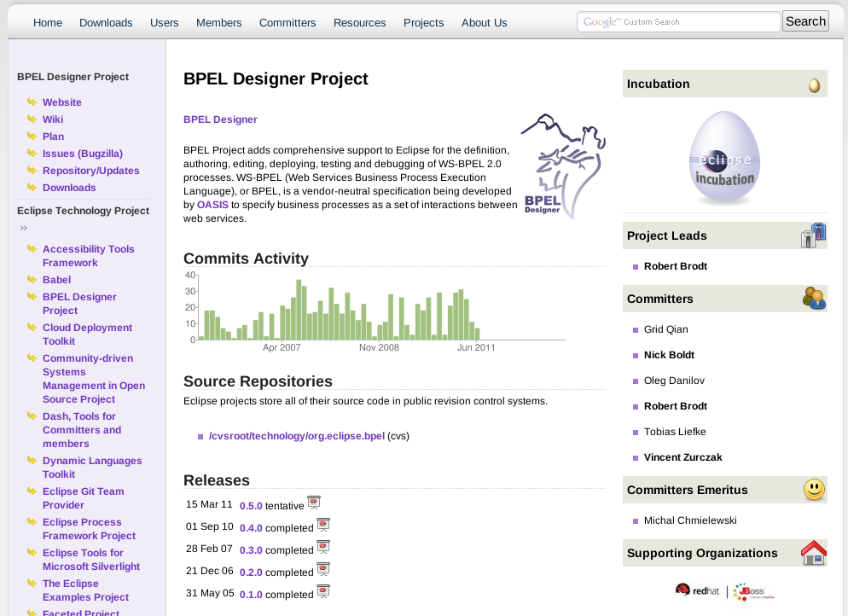Click the double-chevron under Eclipse Technology Project
Image resolution: width=848 pixels, height=616 pixels.
tap(24, 228)
